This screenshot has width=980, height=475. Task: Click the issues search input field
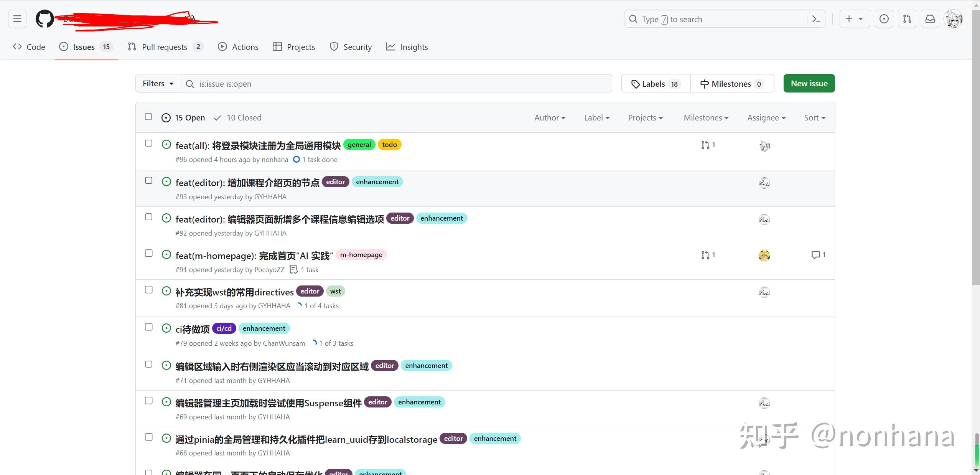point(384,83)
